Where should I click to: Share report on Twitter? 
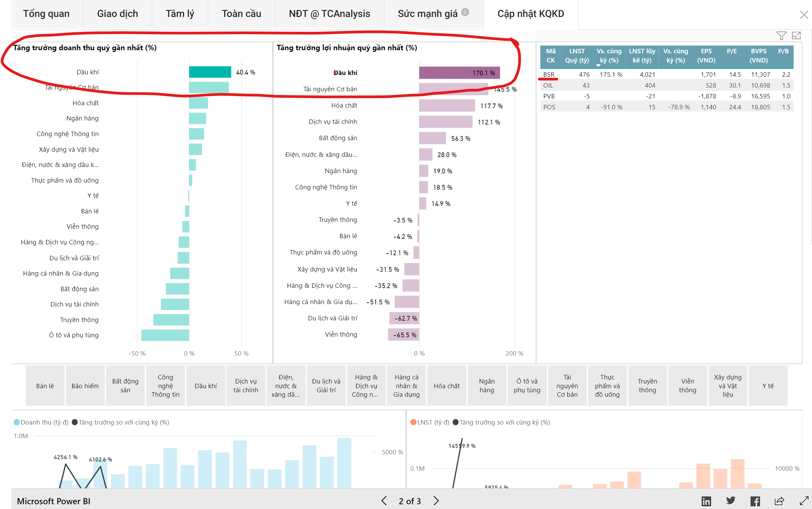[x=730, y=501]
